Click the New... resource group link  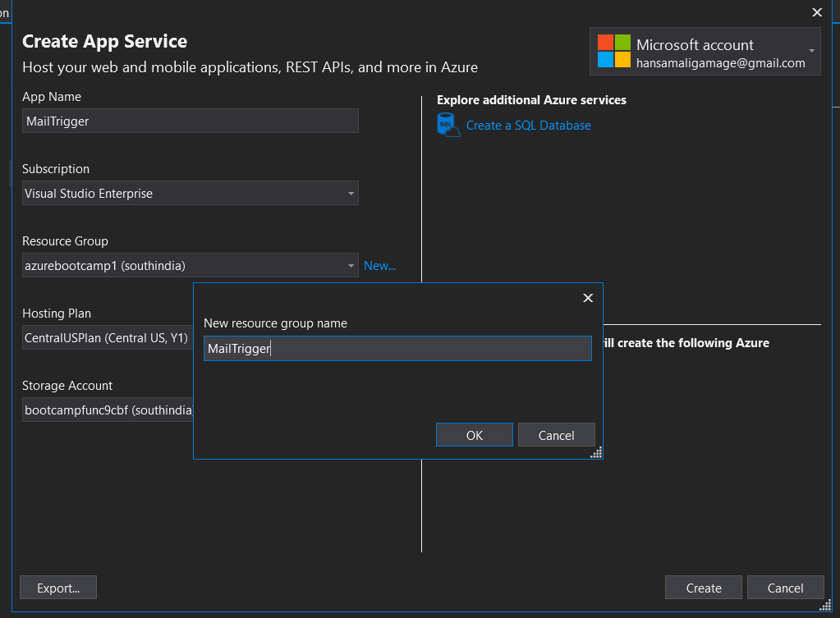click(379, 266)
